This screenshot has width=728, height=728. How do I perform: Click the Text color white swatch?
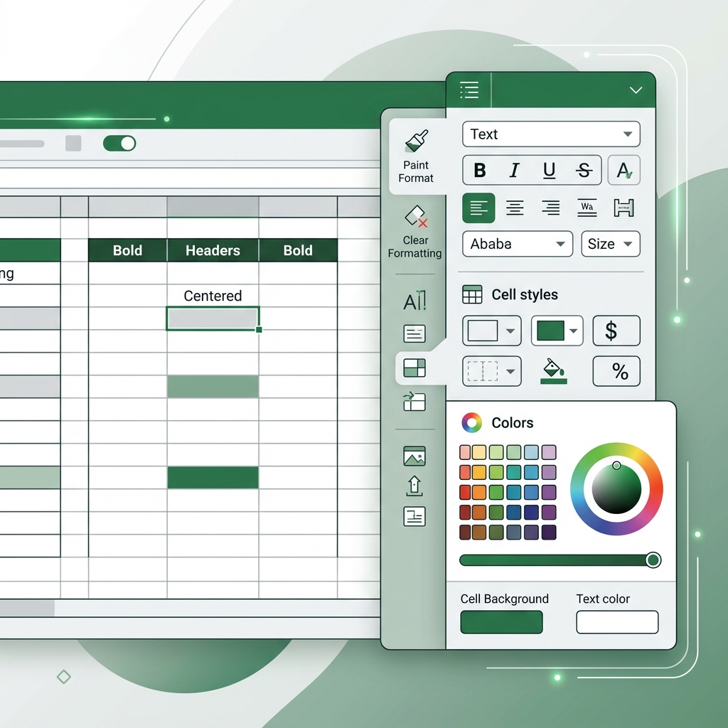click(x=617, y=622)
